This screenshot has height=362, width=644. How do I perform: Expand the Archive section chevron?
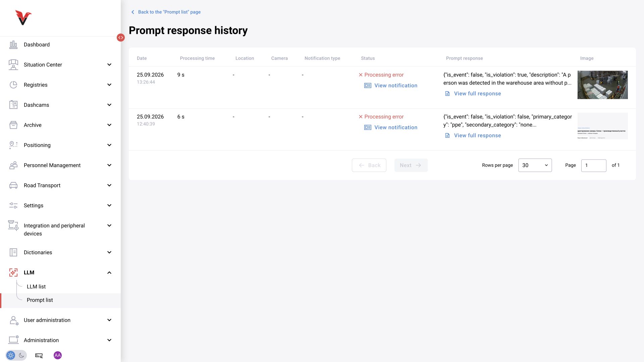point(109,125)
